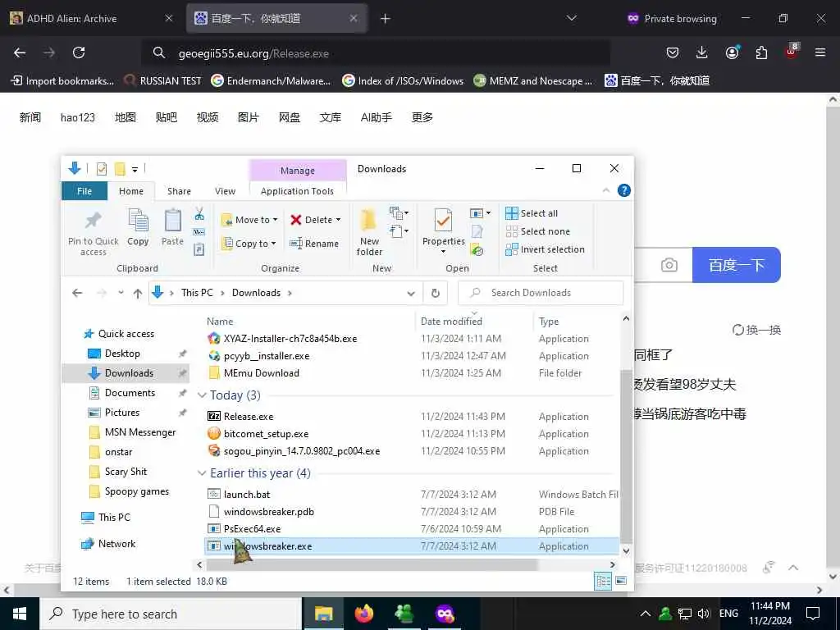Image resolution: width=840 pixels, height=630 pixels.
Task: Open the Delete dropdown arrow
Action: (338, 220)
